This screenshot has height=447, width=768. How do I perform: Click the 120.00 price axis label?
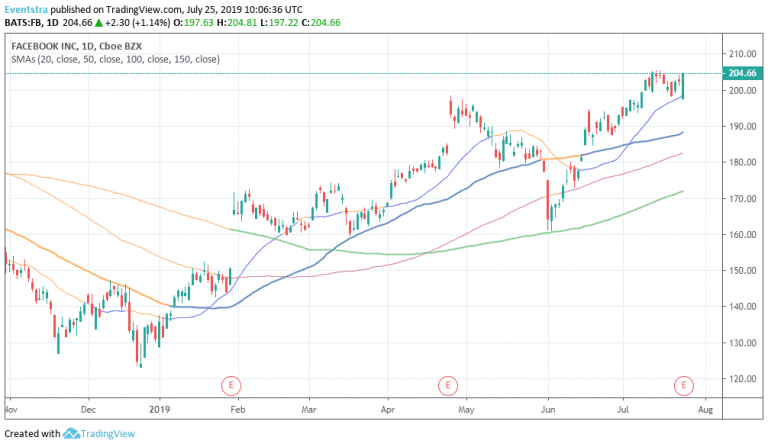tap(741, 379)
